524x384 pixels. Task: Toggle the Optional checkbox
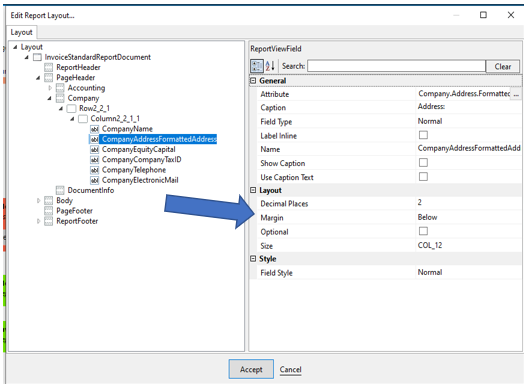423,231
